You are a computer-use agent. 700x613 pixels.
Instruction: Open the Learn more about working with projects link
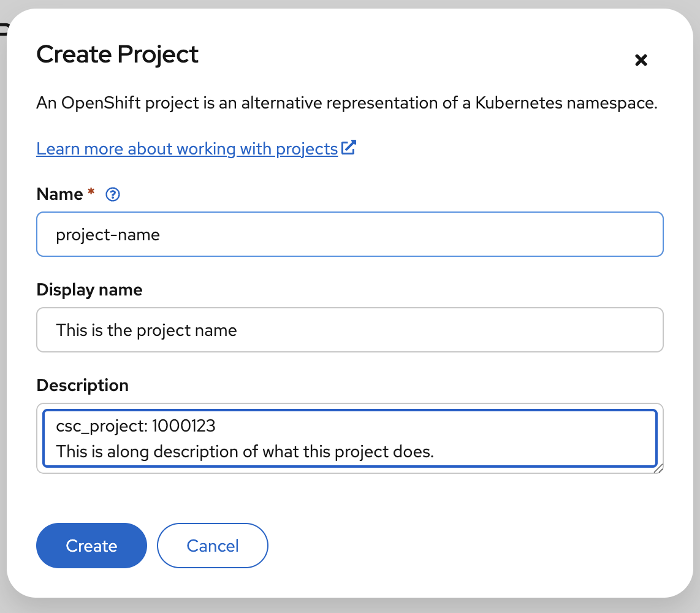pyautogui.click(x=186, y=148)
